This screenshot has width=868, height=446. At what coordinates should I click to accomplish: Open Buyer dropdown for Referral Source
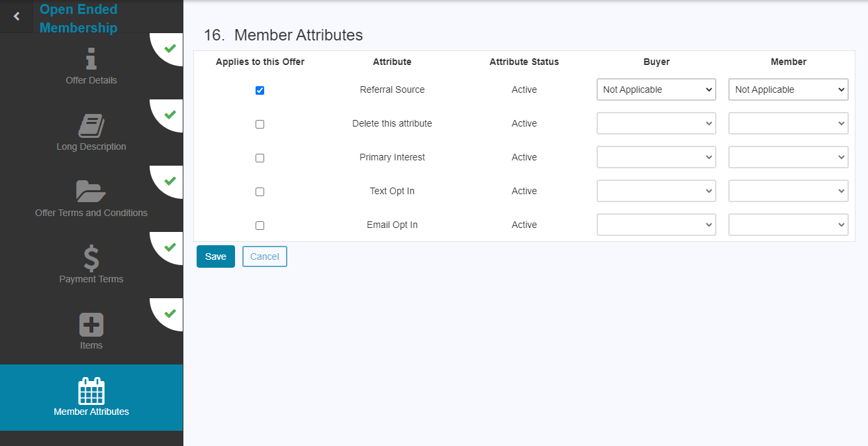(x=656, y=89)
